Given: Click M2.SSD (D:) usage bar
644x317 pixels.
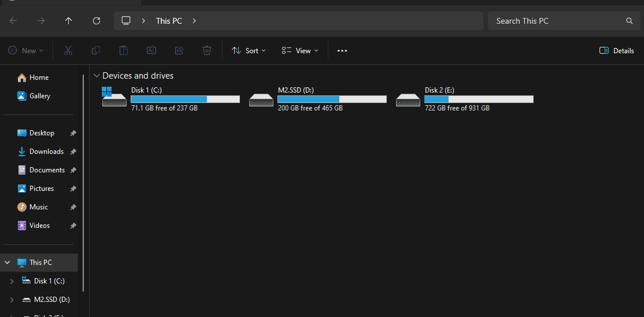Looking at the screenshot, I should 332,99.
